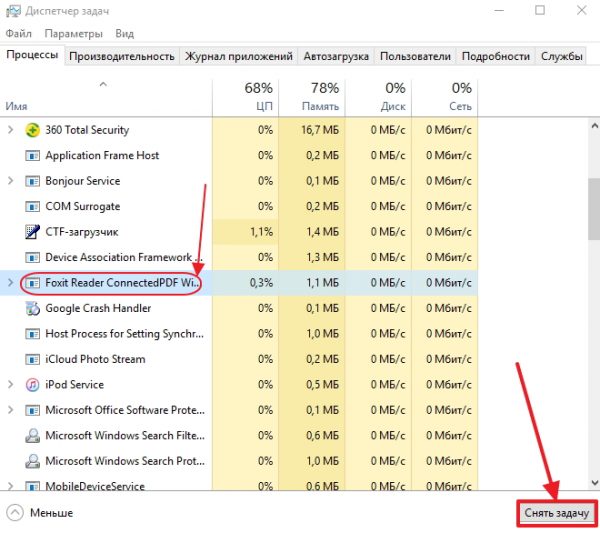Screen dimensions: 600x533
Task: Click the Application Frame Host icon
Action: pos(32,156)
